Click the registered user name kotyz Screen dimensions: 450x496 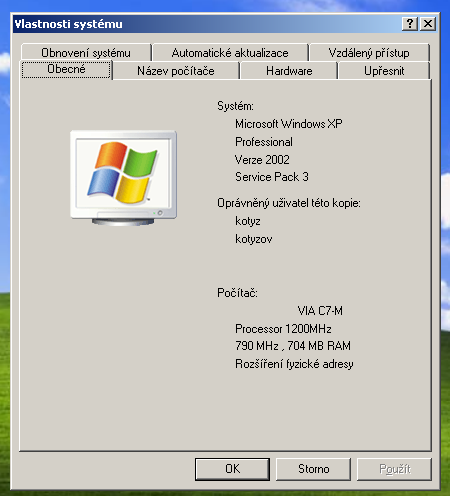click(x=248, y=221)
